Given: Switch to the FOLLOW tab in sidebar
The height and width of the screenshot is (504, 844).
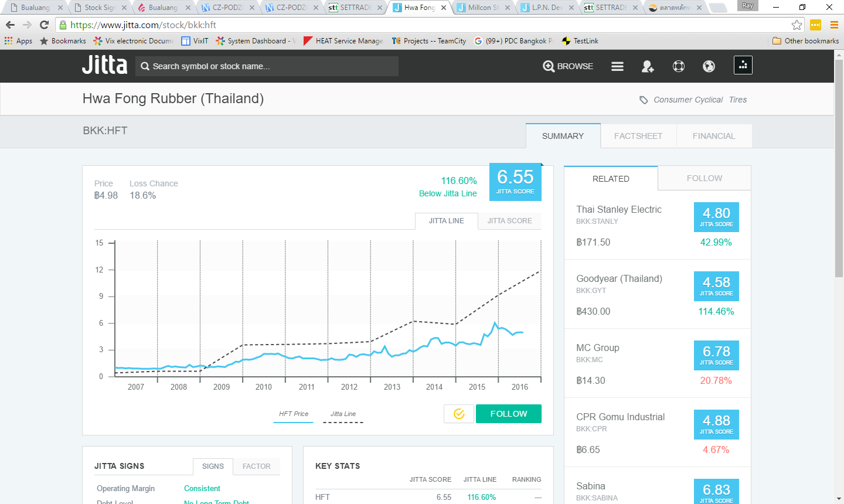Looking at the screenshot, I should point(705,178).
